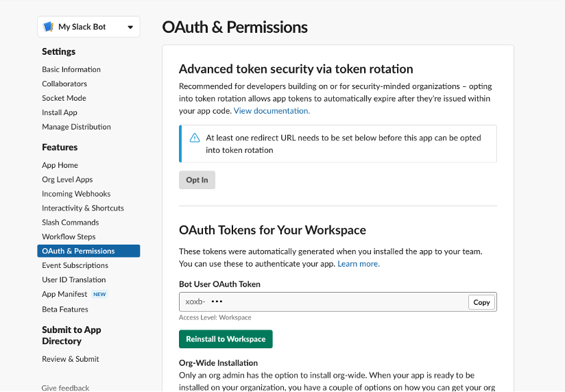The image size is (565, 392).
Task: Click Reinstall to Workspace button
Action: pyautogui.click(x=226, y=339)
